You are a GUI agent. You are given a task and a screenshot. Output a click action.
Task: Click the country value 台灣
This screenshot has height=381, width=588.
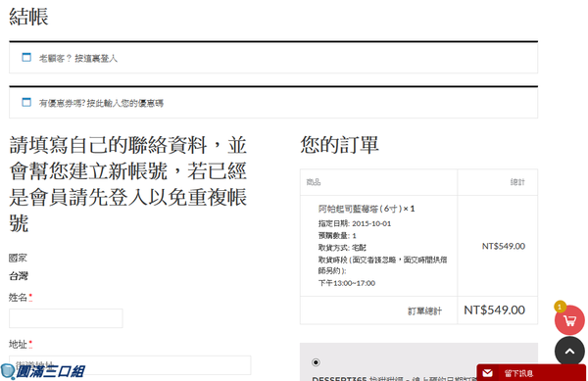(19, 276)
